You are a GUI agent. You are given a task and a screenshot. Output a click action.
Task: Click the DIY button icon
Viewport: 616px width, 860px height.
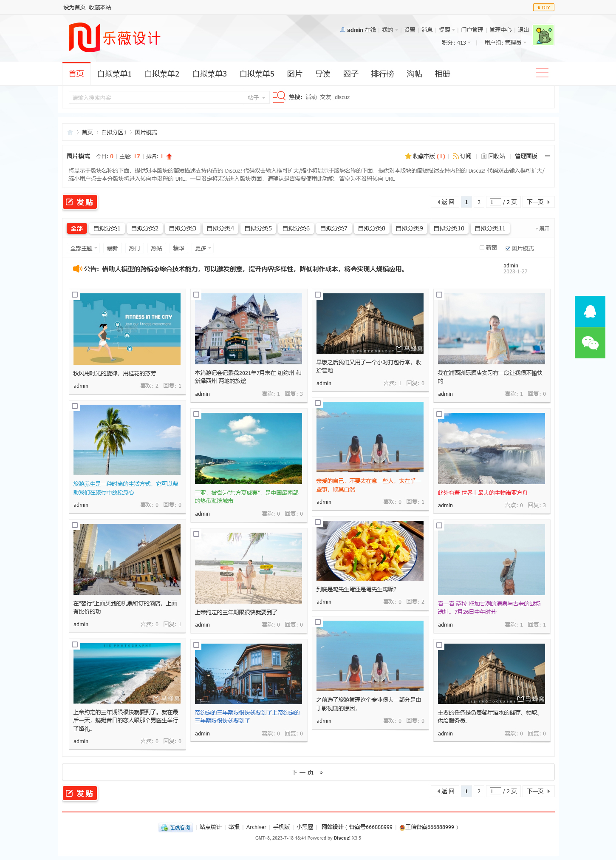(543, 7)
